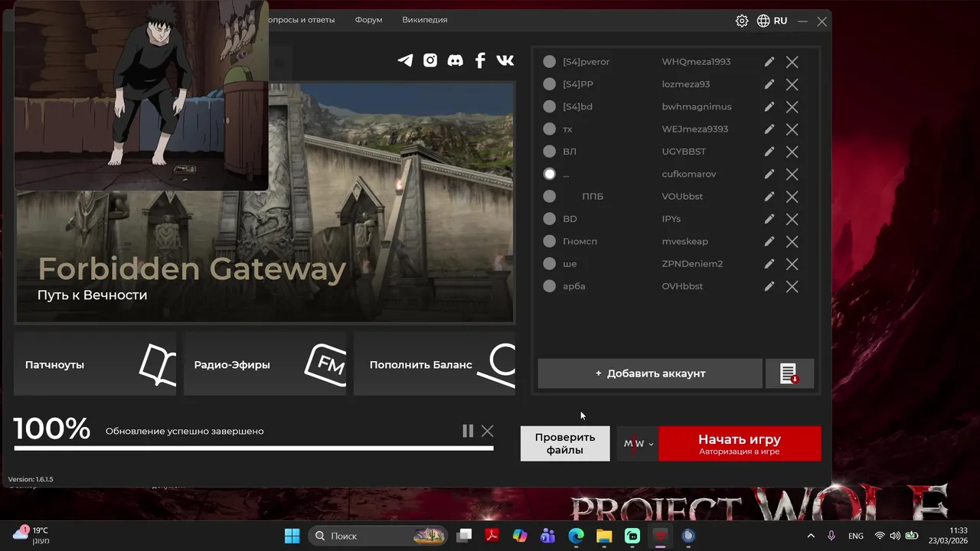This screenshot has width=980, height=551.
Task: Open the VK social link icon
Action: point(505,60)
